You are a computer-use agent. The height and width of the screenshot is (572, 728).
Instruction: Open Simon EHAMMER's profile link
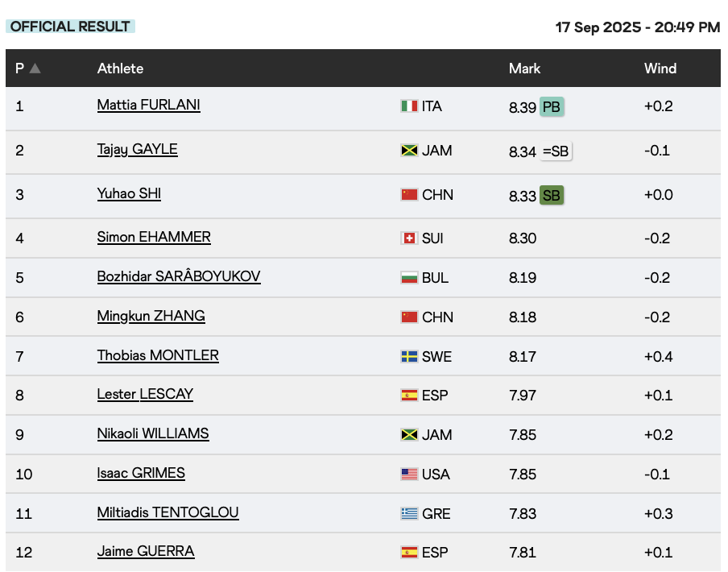tap(154, 237)
